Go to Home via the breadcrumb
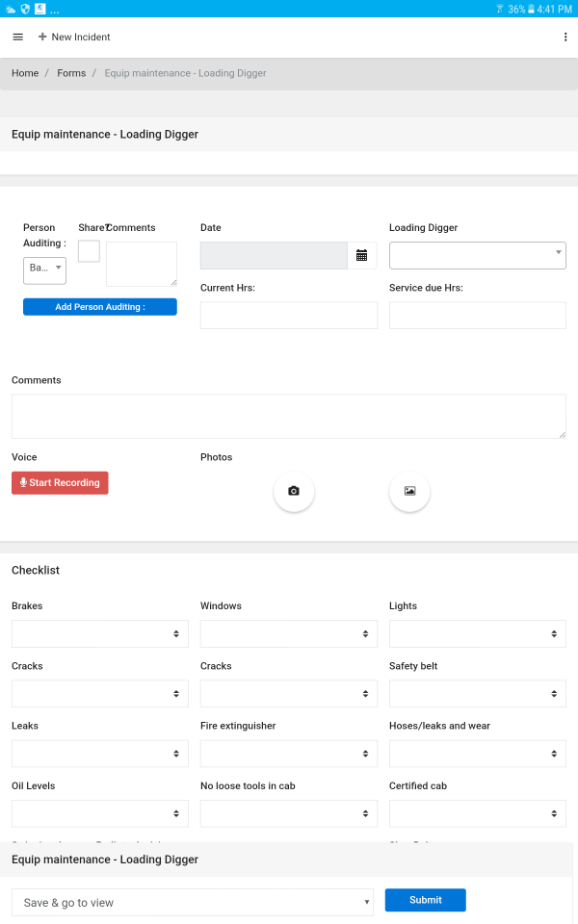The image size is (578, 924). 25,72
